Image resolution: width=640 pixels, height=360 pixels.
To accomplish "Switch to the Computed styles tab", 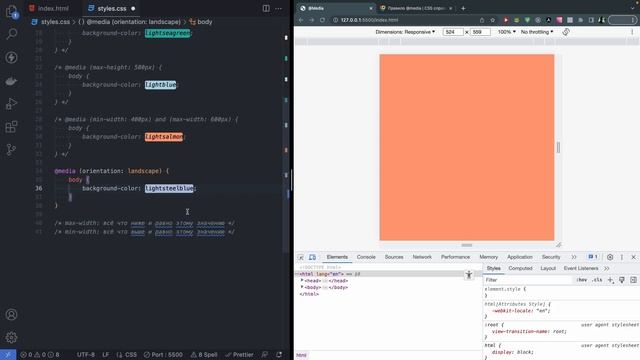I will (x=520, y=269).
